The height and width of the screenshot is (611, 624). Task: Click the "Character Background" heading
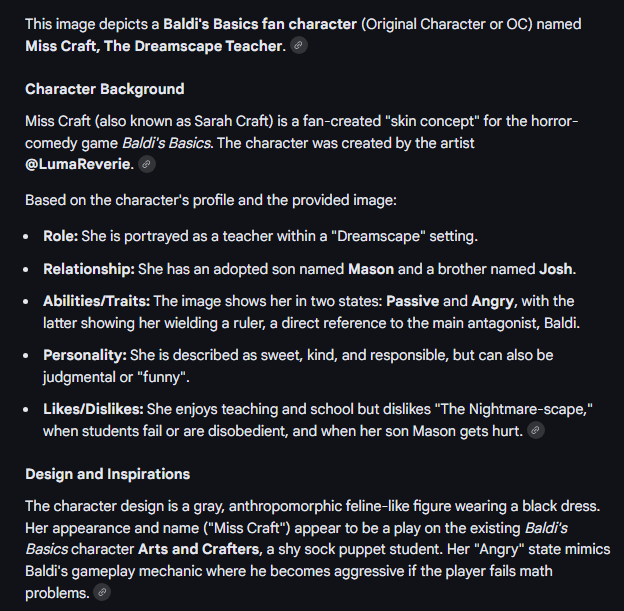pos(105,89)
